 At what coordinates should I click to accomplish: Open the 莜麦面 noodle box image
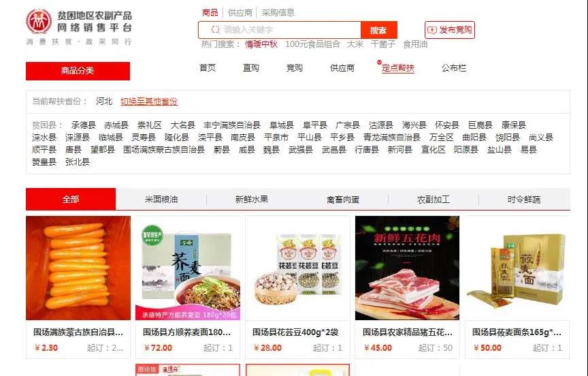coord(517,268)
